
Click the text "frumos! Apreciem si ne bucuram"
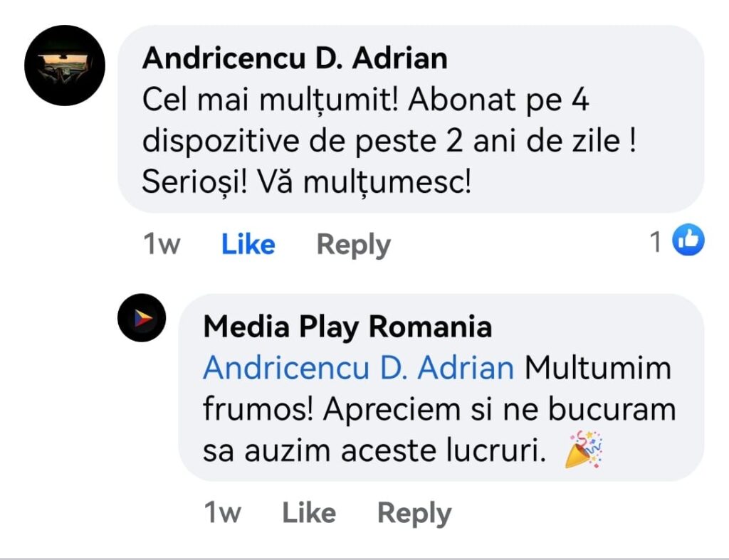pyautogui.click(x=439, y=410)
